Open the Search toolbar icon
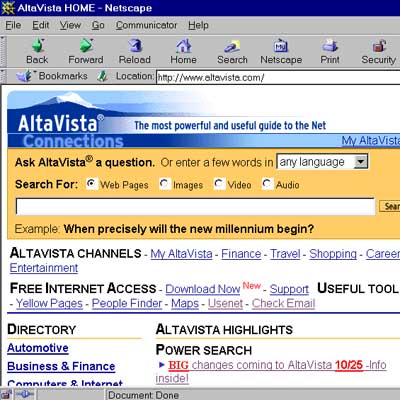This screenshot has width=400, height=400. coord(232,46)
